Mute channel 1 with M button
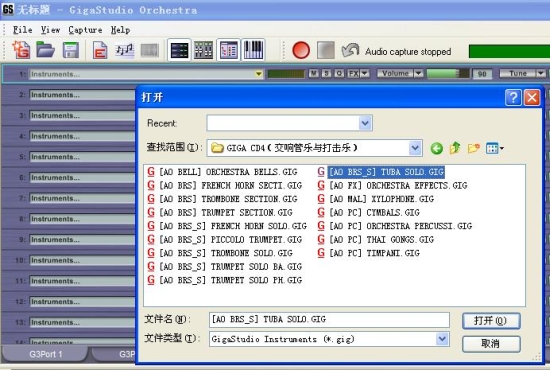The width and height of the screenshot is (550, 370). click(314, 73)
